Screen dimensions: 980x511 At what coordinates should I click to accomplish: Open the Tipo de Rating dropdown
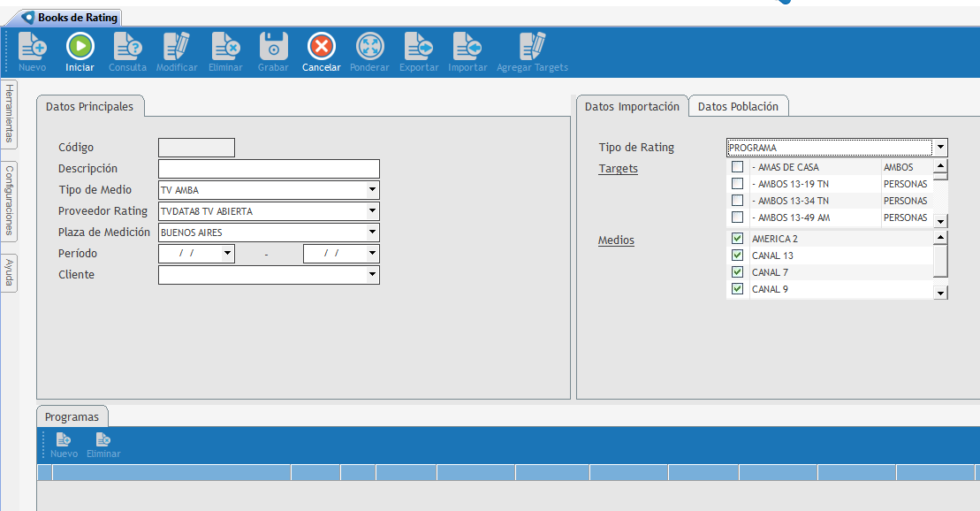[x=940, y=148]
